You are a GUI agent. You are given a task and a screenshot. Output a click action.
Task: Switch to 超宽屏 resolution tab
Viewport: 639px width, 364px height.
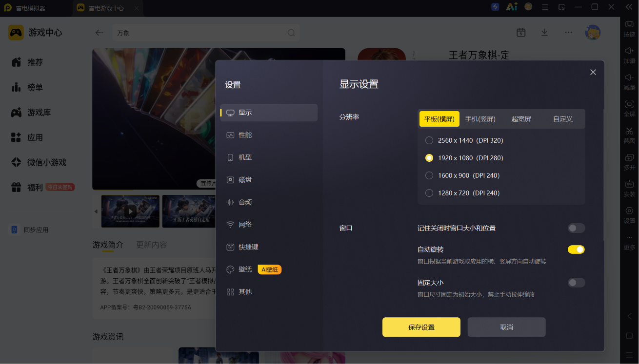pos(521,119)
